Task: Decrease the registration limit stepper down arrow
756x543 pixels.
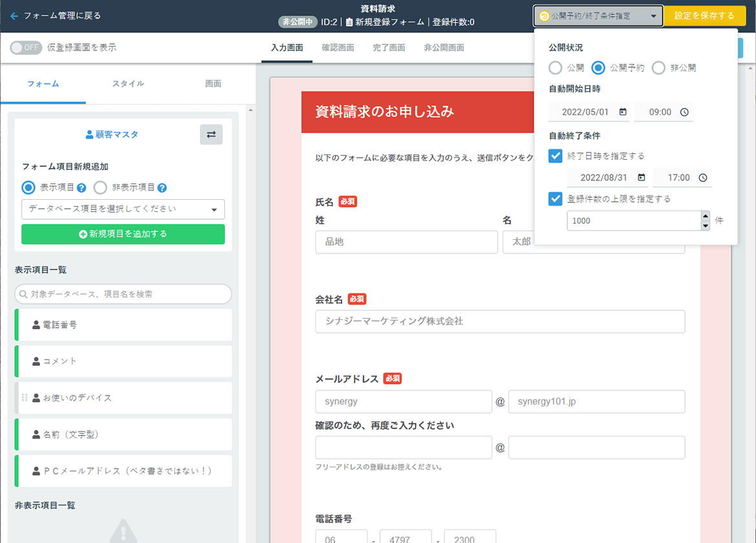Action: tap(706, 225)
